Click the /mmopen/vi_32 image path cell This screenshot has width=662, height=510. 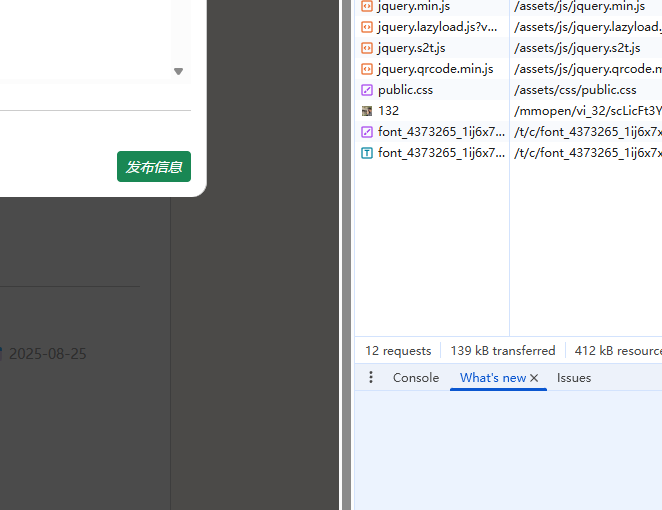[x=587, y=111]
